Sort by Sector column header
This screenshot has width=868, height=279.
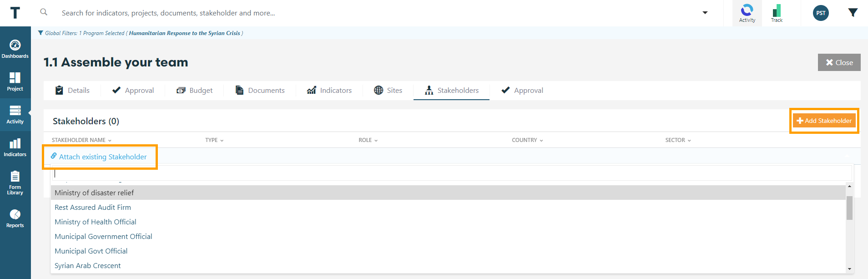(677, 140)
